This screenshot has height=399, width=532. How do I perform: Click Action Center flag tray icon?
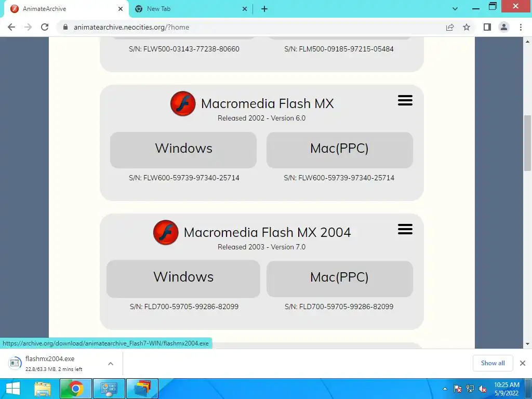(458, 389)
